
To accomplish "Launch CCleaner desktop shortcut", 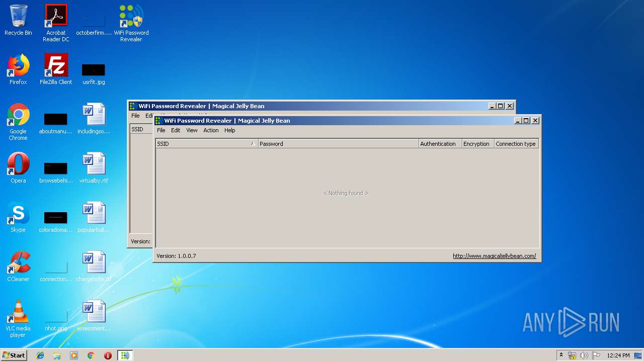I will tap(18, 266).
